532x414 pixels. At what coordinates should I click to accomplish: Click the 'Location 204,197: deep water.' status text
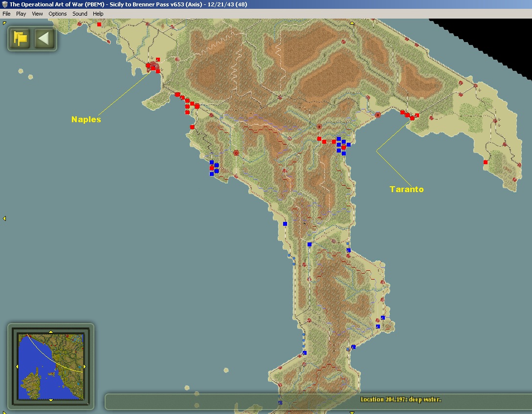click(400, 399)
